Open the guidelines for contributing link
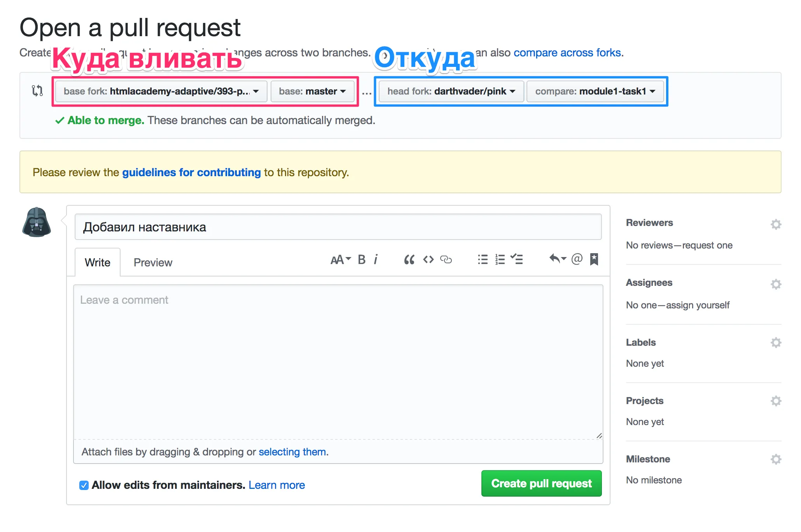801x532 pixels. point(191,172)
